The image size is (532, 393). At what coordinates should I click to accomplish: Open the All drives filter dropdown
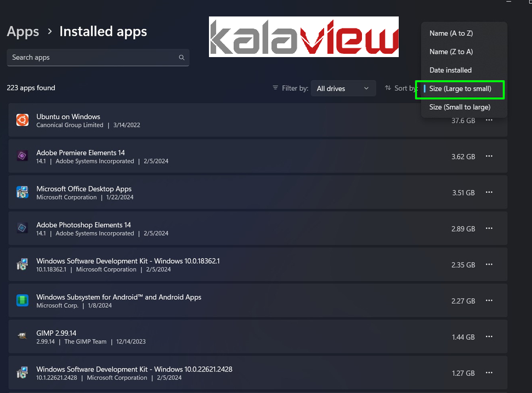(x=343, y=88)
